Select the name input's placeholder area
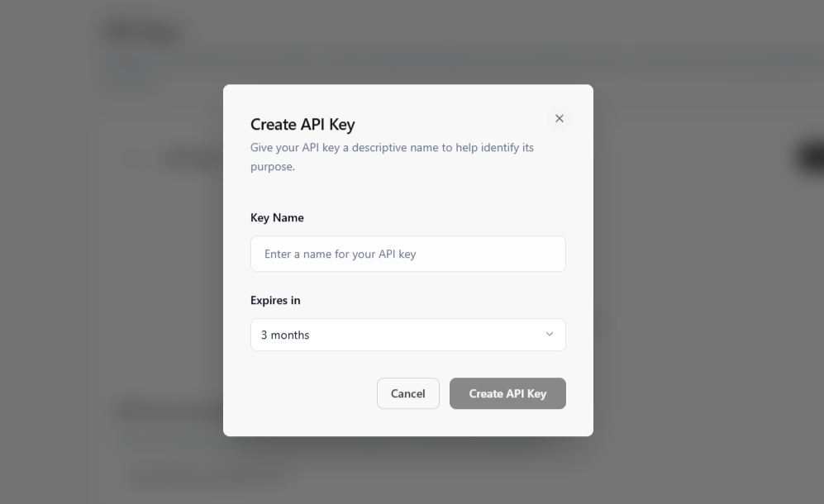This screenshot has height=504, width=824. tap(339, 254)
